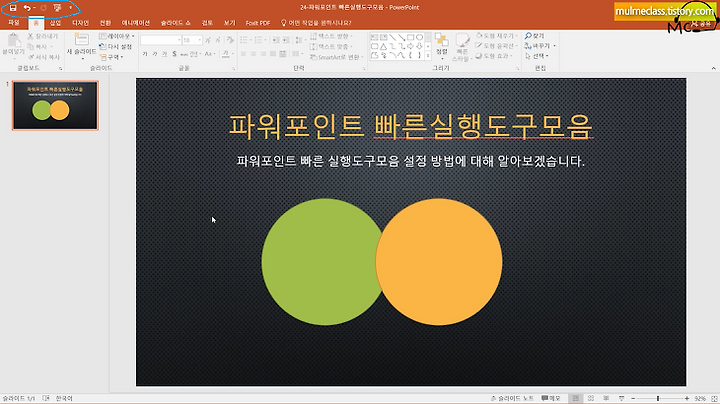
Task: Toggle strikethrough (abc) formatting
Action: [x=184, y=54]
